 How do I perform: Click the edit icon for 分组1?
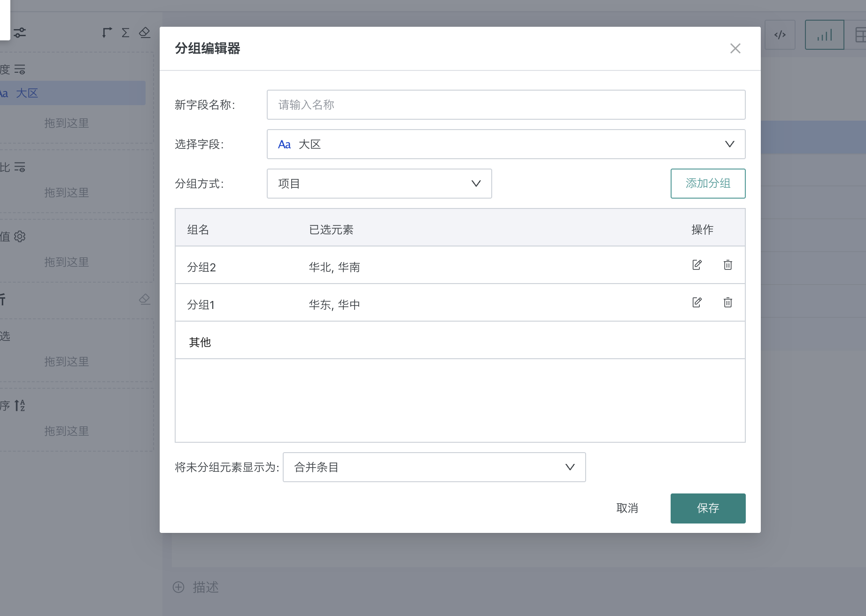click(697, 302)
